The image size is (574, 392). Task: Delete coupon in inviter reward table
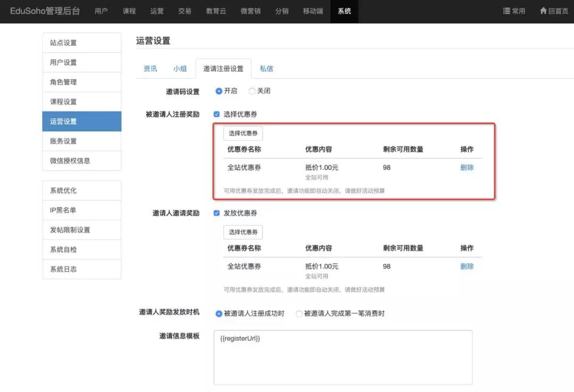467,267
